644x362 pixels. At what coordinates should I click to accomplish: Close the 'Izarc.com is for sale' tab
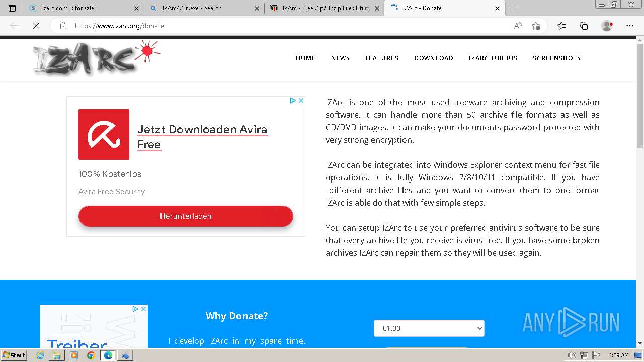136,8
